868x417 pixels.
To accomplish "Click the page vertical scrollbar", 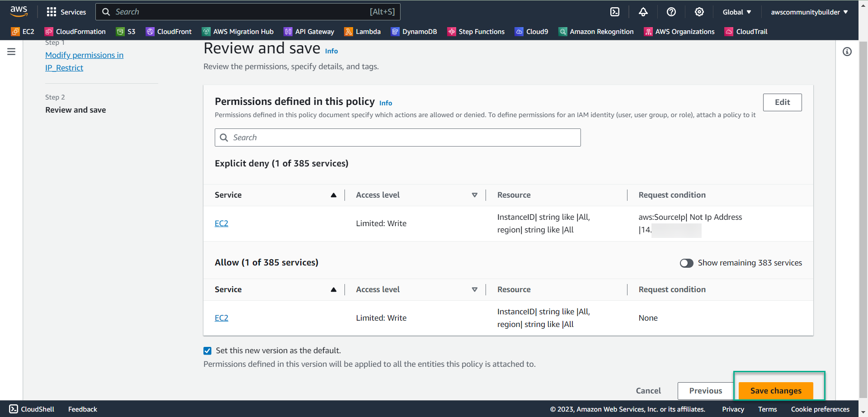I will [863, 220].
